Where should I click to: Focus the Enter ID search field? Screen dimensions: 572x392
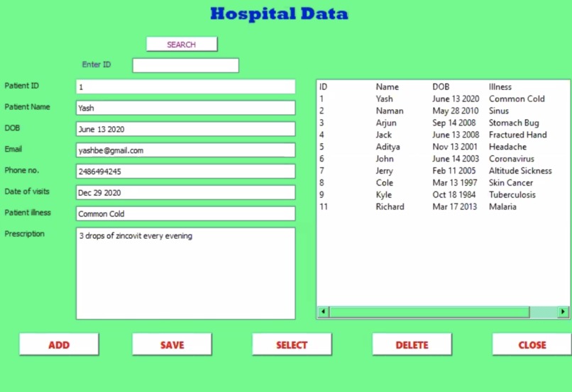pos(186,66)
